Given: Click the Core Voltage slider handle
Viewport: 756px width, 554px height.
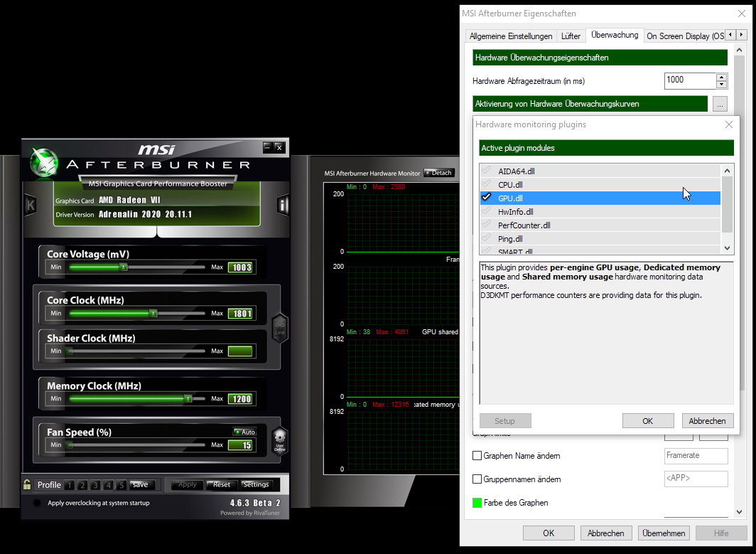Looking at the screenshot, I should click(x=124, y=267).
